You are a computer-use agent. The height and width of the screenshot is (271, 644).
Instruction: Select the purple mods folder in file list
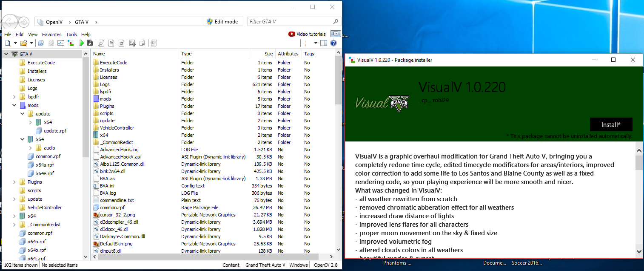pyautogui.click(x=105, y=99)
